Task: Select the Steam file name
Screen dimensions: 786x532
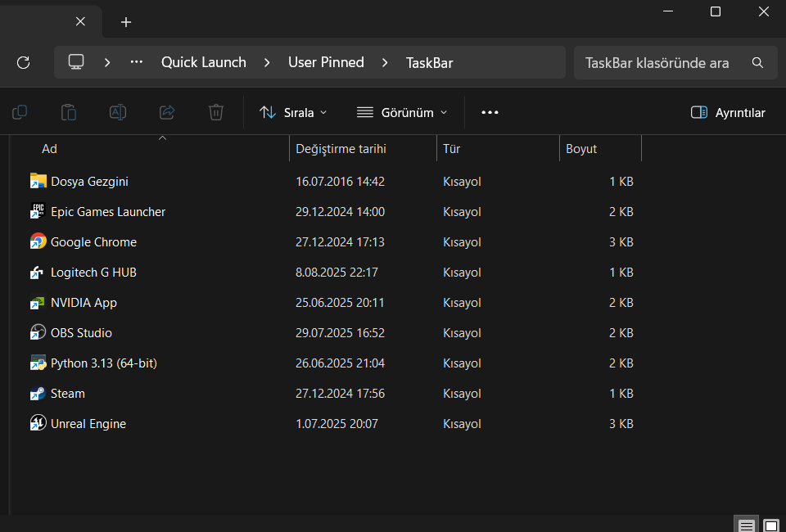Action: coord(68,393)
